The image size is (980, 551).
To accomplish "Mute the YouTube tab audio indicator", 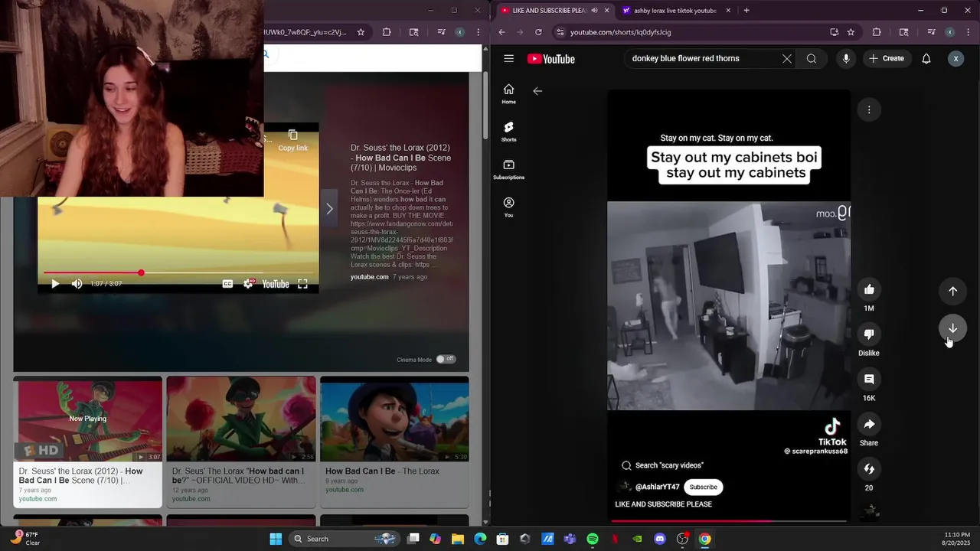I will pos(594,11).
